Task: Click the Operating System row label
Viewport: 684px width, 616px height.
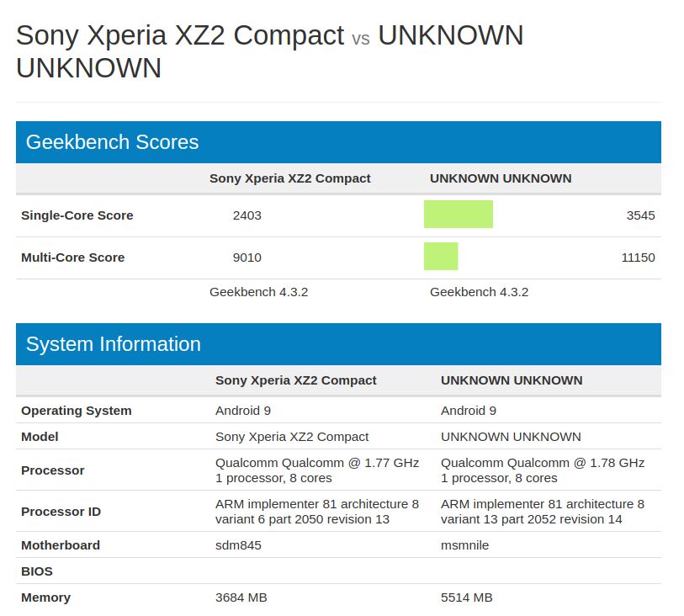Action: 77,411
